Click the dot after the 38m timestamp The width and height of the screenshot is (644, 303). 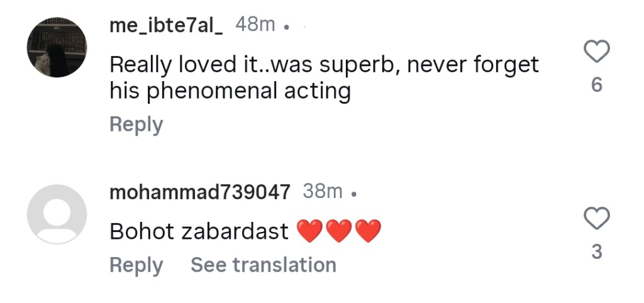click(354, 194)
